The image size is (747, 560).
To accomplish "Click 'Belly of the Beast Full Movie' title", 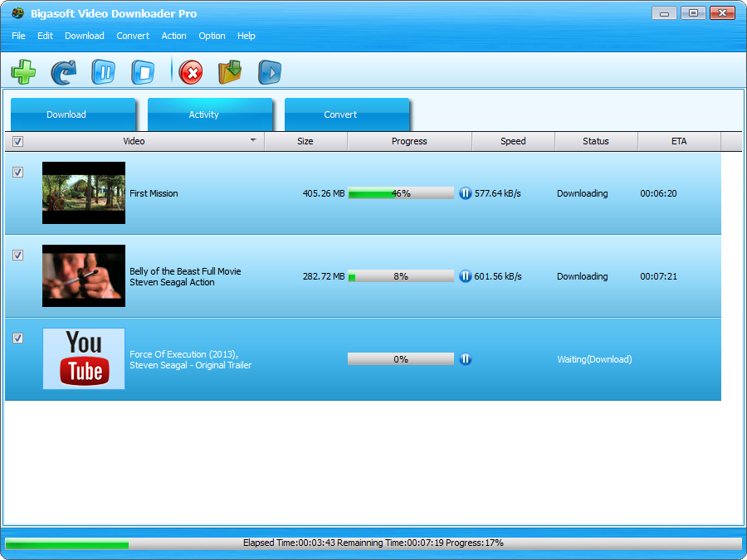I will 185,271.
